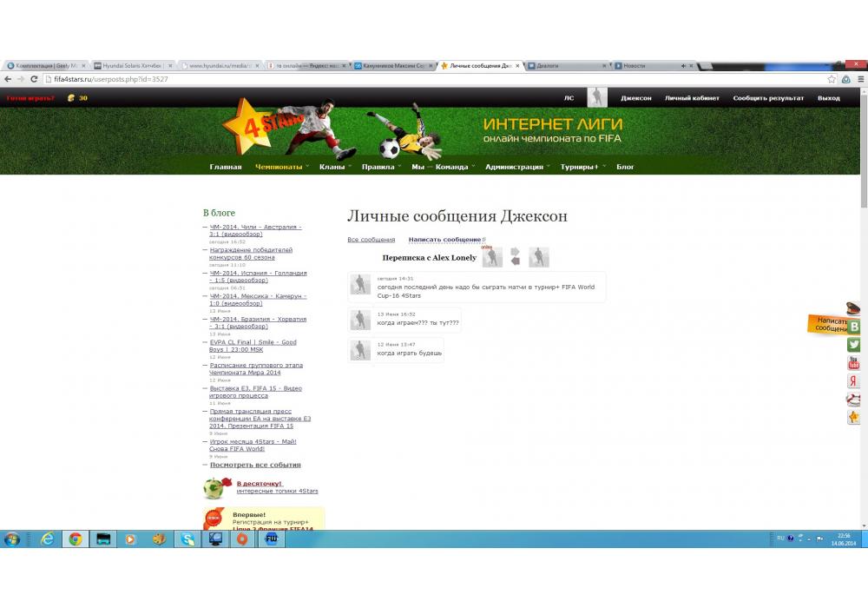Open Internet Explorer from the taskbar
Viewport: 868px width, 608px height.
(47, 539)
